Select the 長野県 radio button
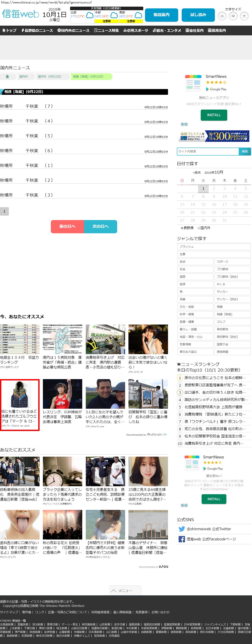Image resolution: width=252 pixels, height=644 pixels. (x=182, y=228)
